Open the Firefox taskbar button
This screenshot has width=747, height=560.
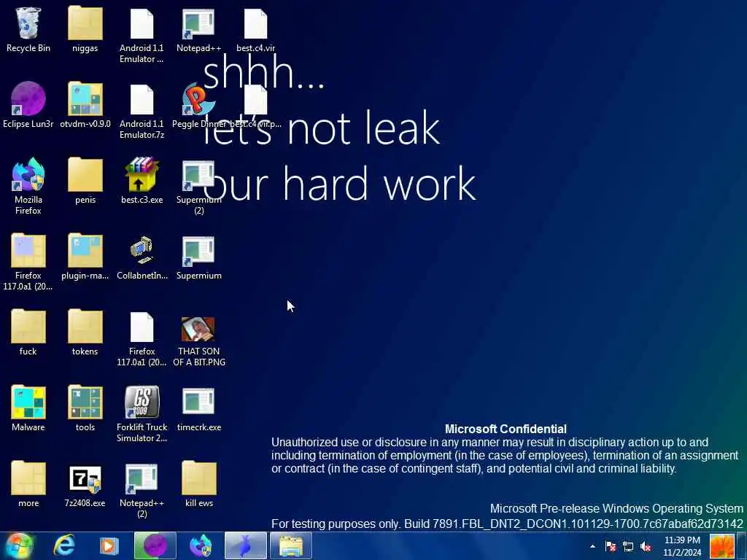coord(201,545)
